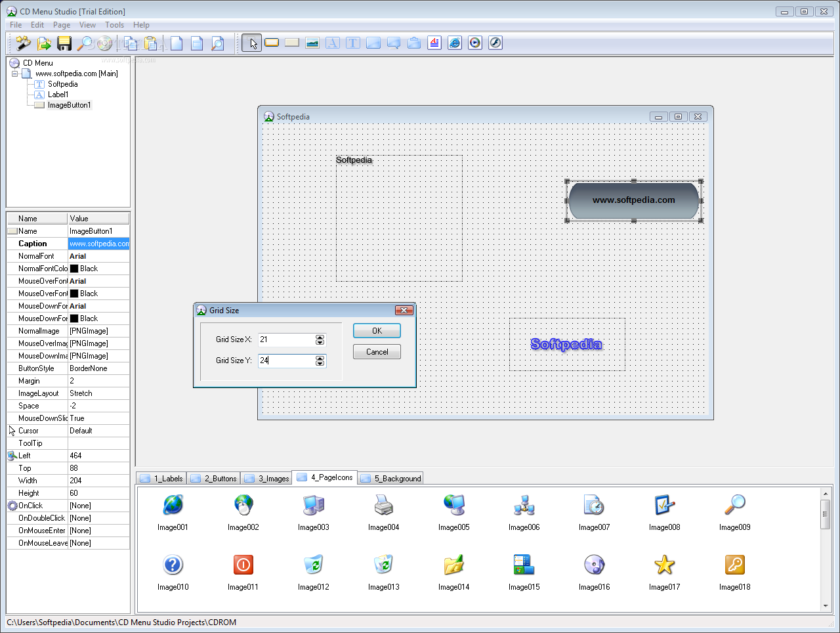Click the open project folder icon
The width and height of the screenshot is (840, 633).
pyautogui.click(x=44, y=43)
